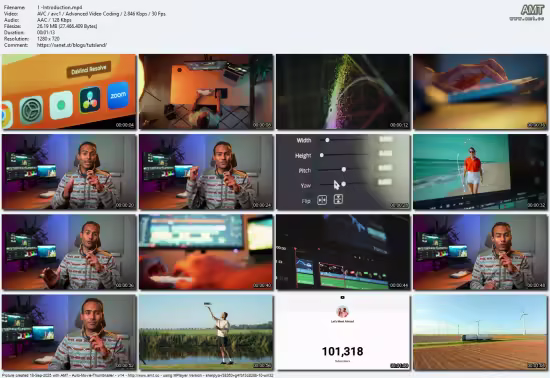Pick the beach scene thumbnail at 00:00:32
Image resolution: width=550 pixels, height=378 pixels.
point(480,172)
